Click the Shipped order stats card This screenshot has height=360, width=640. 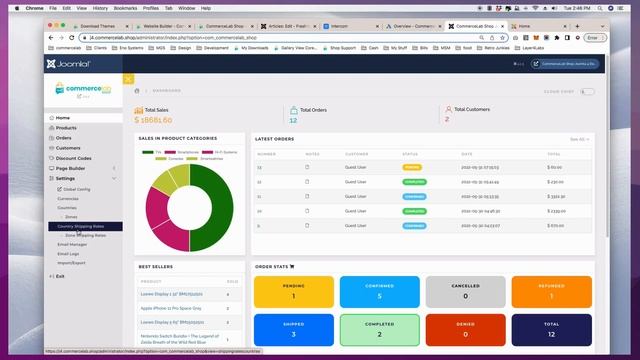[294, 330]
